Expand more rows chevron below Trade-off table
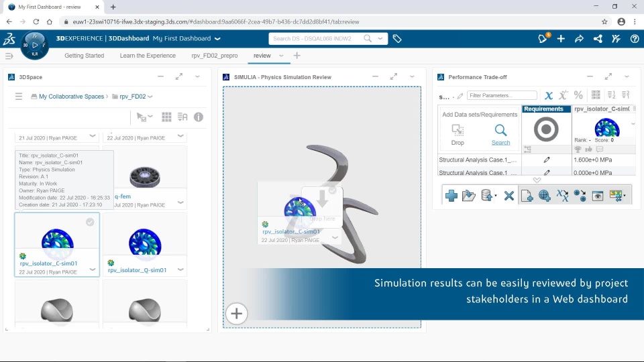Screen dimensions: 644x362 tap(537, 180)
